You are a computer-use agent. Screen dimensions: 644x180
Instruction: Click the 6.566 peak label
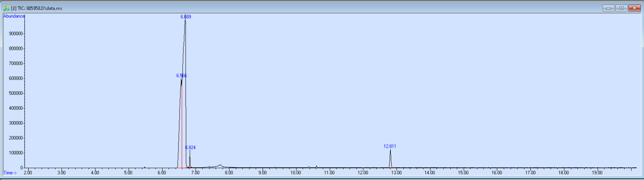[x=181, y=76]
